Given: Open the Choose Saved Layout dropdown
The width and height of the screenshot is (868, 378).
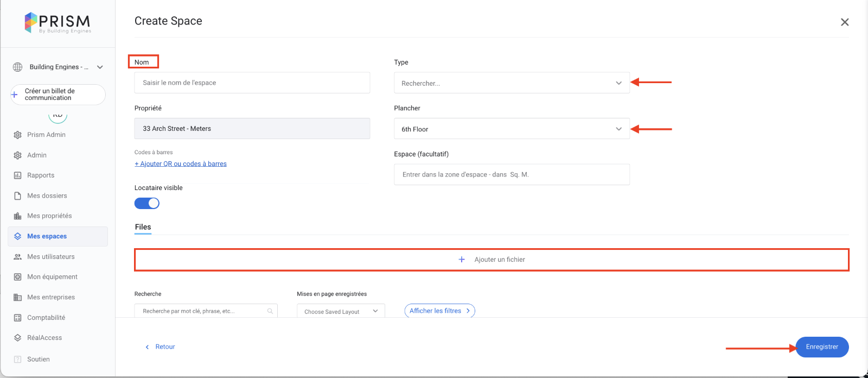Looking at the screenshot, I should click(x=341, y=311).
